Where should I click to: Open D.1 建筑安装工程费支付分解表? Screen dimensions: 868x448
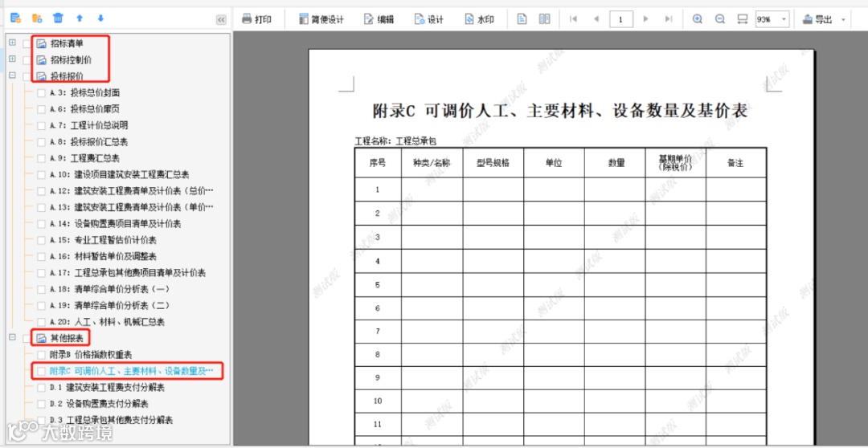pos(107,388)
